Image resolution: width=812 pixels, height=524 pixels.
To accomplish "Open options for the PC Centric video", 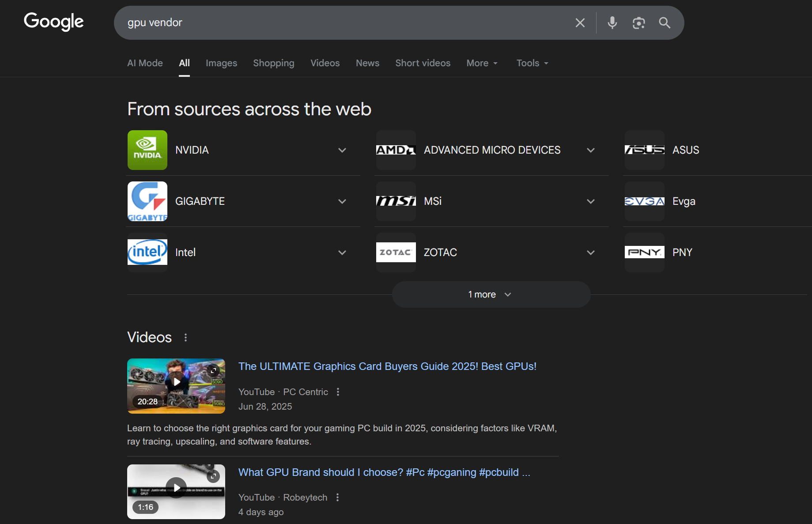I will pyautogui.click(x=338, y=392).
